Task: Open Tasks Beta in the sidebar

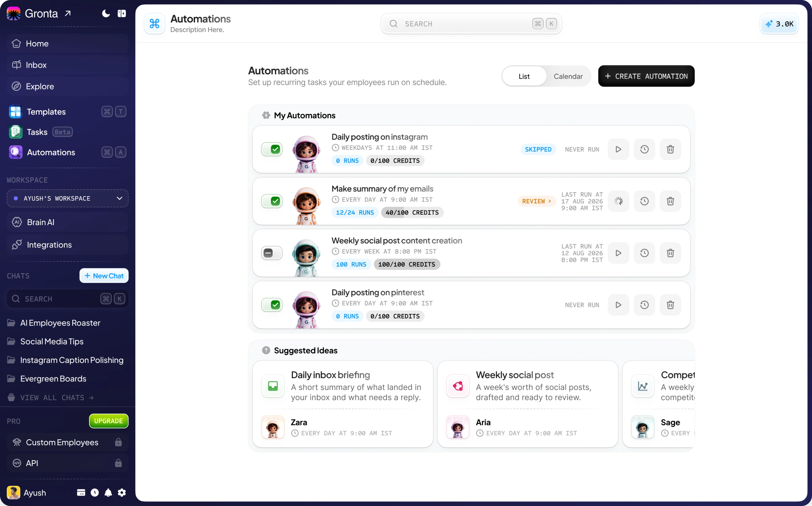Action: click(x=67, y=132)
